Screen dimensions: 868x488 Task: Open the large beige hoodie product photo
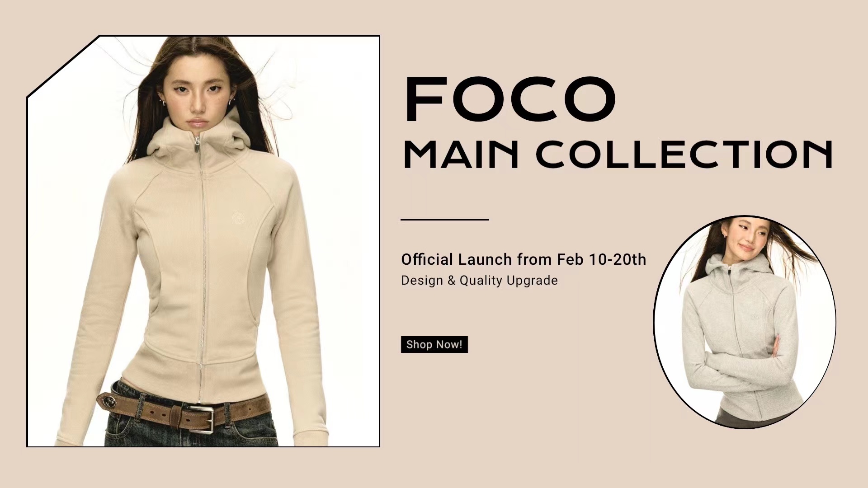[203, 241]
